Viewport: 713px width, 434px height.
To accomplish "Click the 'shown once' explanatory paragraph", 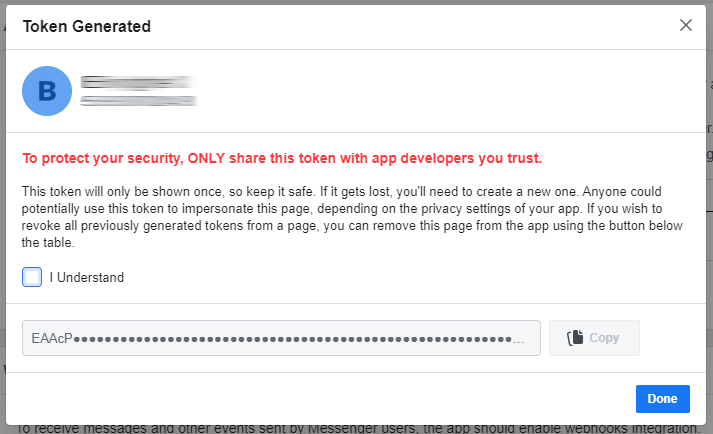I will (x=352, y=217).
